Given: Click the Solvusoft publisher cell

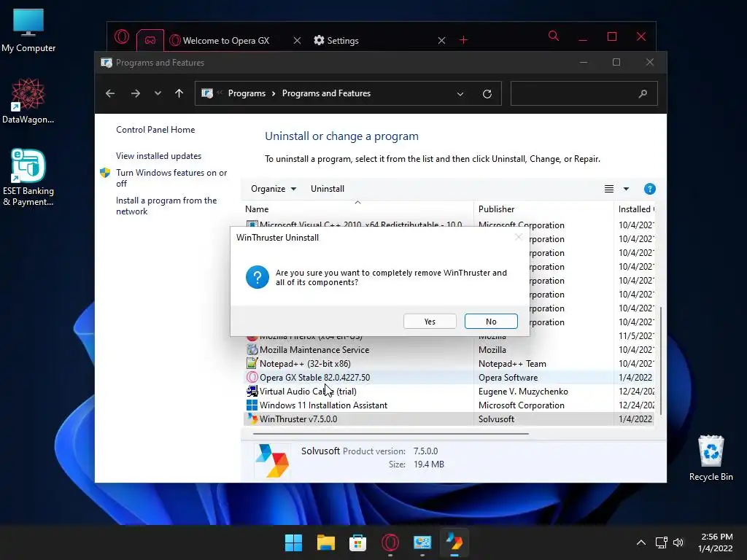Looking at the screenshot, I should tap(496, 419).
